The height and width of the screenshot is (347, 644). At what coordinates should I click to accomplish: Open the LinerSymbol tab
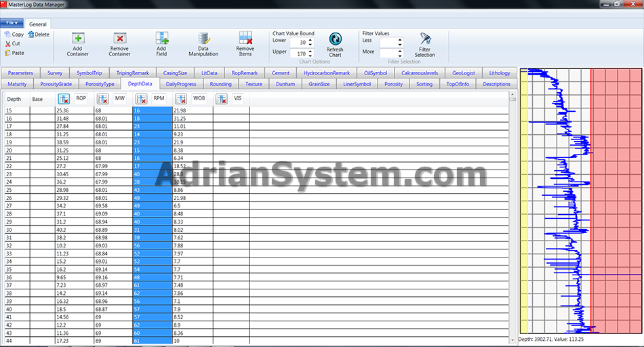point(357,84)
